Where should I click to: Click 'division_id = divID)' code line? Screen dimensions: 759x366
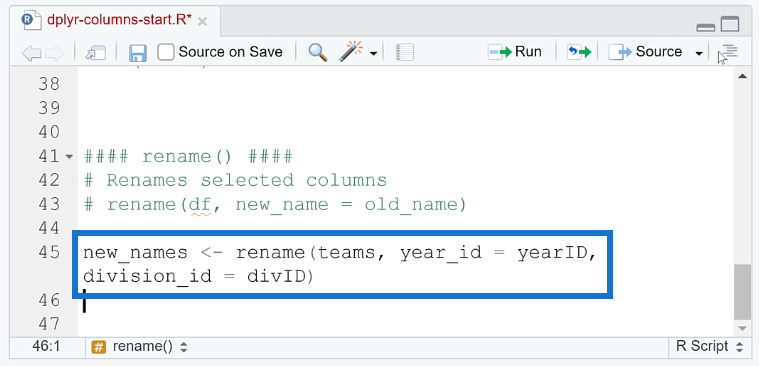198,276
